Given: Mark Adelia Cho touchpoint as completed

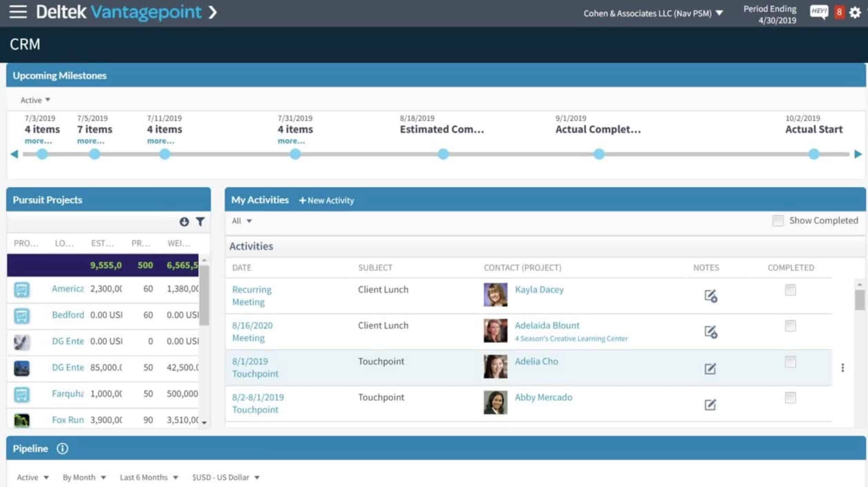Looking at the screenshot, I should [790, 362].
